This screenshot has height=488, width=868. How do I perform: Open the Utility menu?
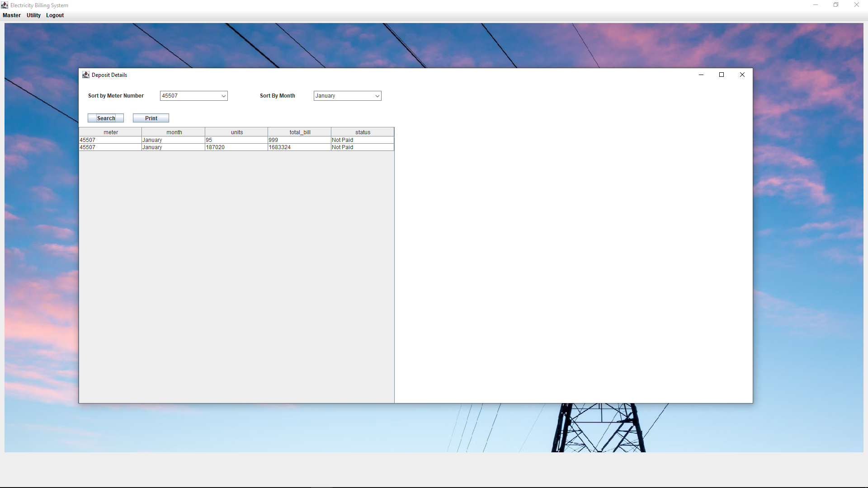(33, 15)
